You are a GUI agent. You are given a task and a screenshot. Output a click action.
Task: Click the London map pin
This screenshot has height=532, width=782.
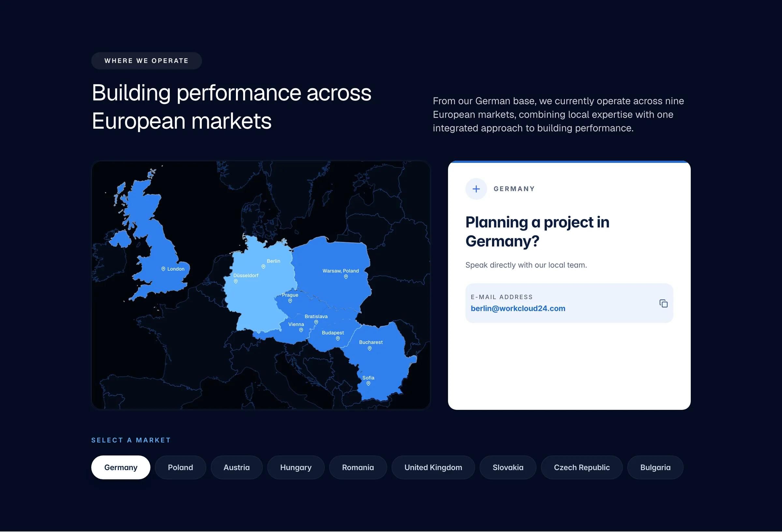click(163, 269)
